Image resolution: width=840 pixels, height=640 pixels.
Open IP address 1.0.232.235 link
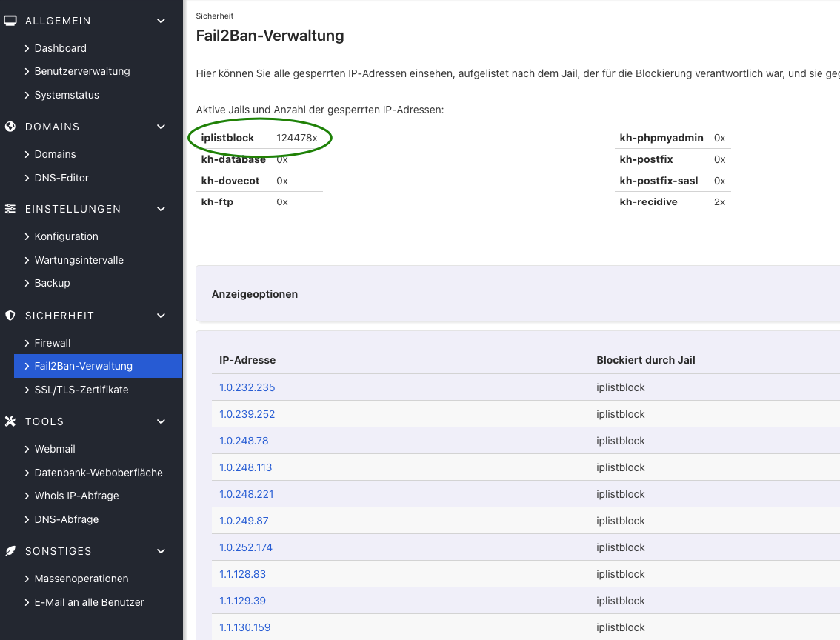pos(247,387)
